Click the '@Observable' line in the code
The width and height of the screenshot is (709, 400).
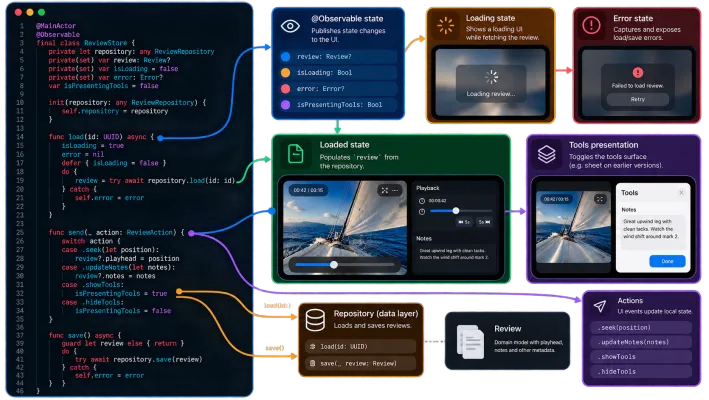[58, 34]
